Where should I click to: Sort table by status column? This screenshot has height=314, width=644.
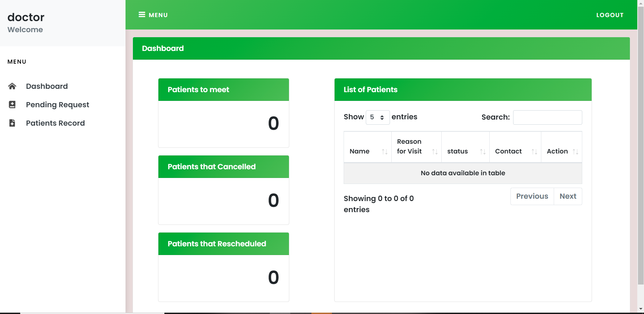tap(483, 152)
